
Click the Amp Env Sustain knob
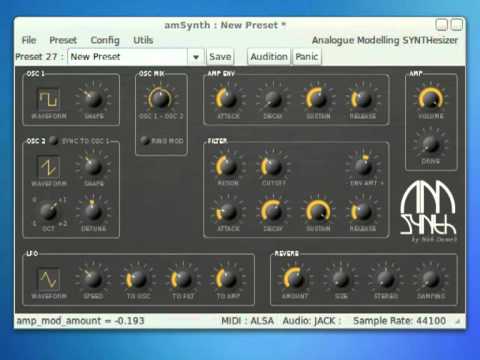click(x=318, y=99)
